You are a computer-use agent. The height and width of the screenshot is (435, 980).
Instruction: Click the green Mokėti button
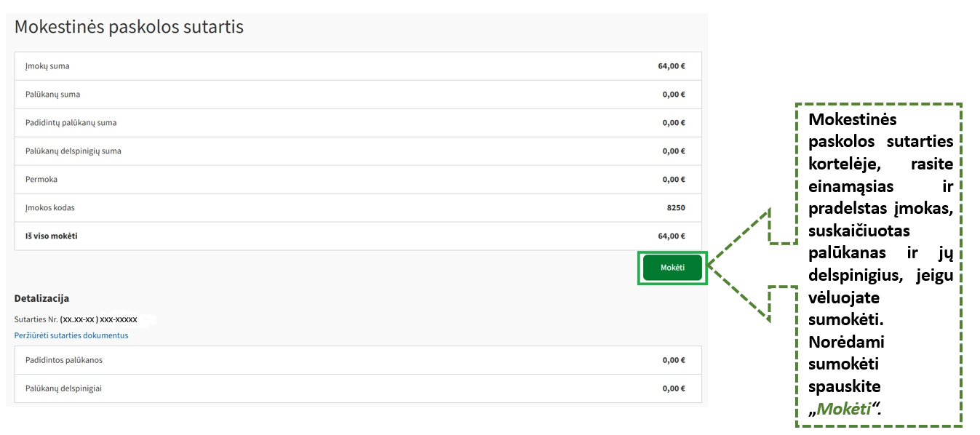pyautogui.click(x=672, y=268)
